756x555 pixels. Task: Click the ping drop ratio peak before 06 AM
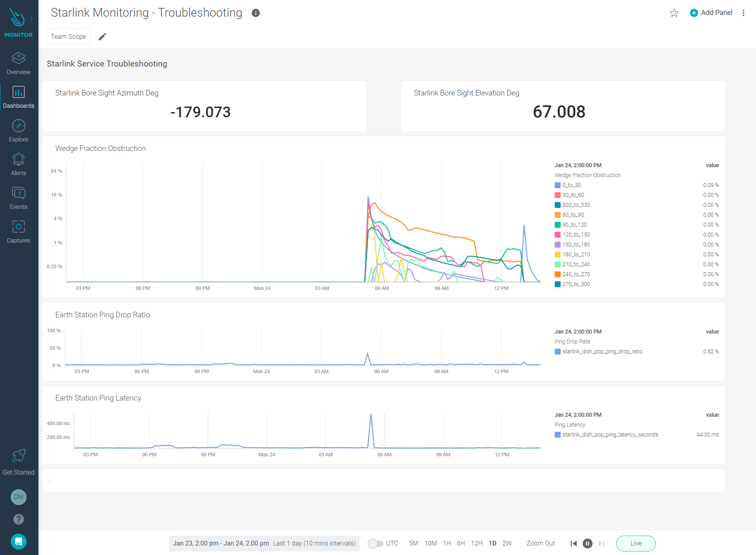[368, 354]
